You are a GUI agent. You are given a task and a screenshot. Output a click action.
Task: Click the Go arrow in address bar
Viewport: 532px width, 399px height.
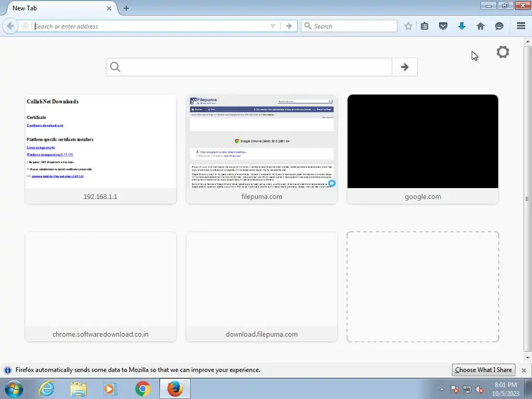289,26
